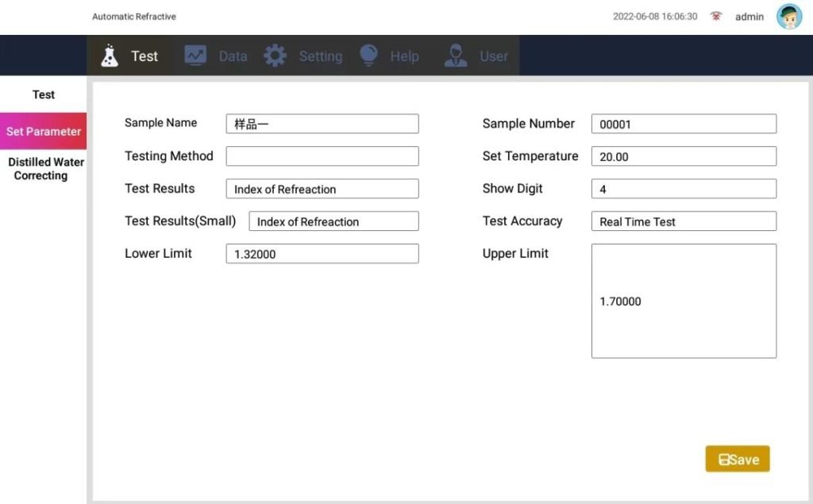Open Test Accuracy Real Time Test field
This screenshot has height=504, width=813.
pyautogui.click(x=684, y=221)
